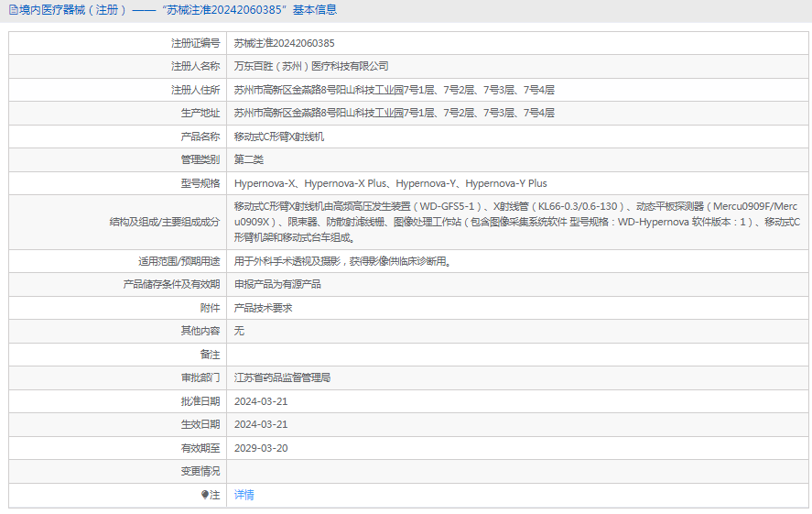This screenshot has height=514, width=812.
Task: Click the 有效期至 label
Action: pyautogui.click(x=200, y=448)
